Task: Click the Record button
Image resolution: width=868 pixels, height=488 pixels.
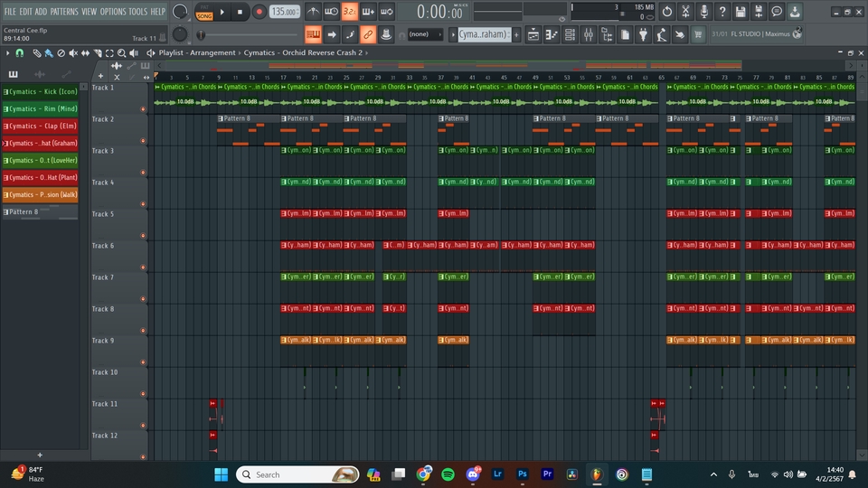Action: click(x=259, y=12)
